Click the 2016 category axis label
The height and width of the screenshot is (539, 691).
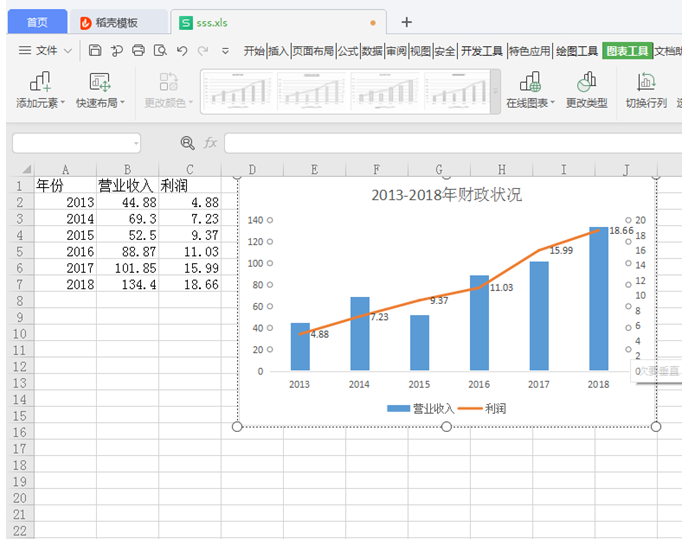click(x=479, y=384)
